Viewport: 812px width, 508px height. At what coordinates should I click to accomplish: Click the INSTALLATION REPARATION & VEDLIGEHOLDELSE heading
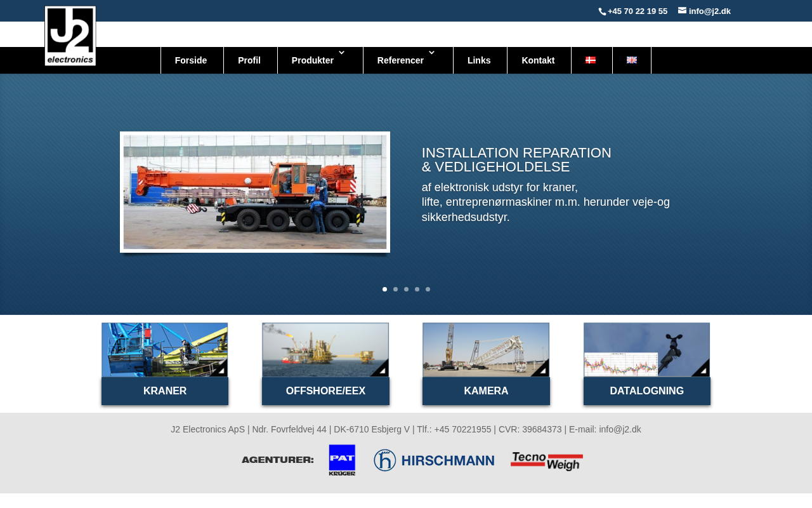[516, 160]
